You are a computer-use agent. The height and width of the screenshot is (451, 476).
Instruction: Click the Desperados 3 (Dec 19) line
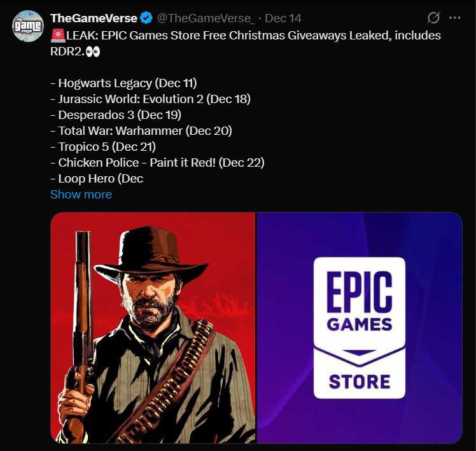pyautogui.click(x=116, y=115)
